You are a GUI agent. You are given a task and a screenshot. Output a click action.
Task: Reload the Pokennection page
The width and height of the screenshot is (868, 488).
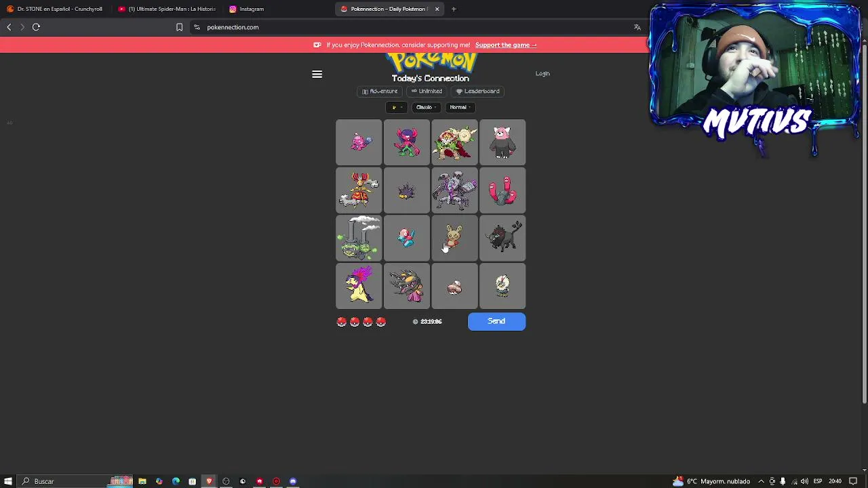tap(36, 27)
